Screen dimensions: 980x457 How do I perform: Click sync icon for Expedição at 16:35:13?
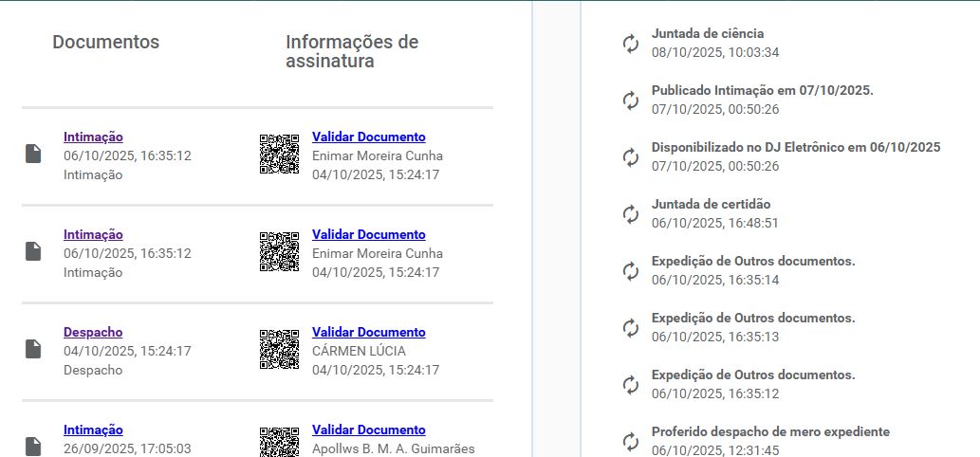[631, 328]
